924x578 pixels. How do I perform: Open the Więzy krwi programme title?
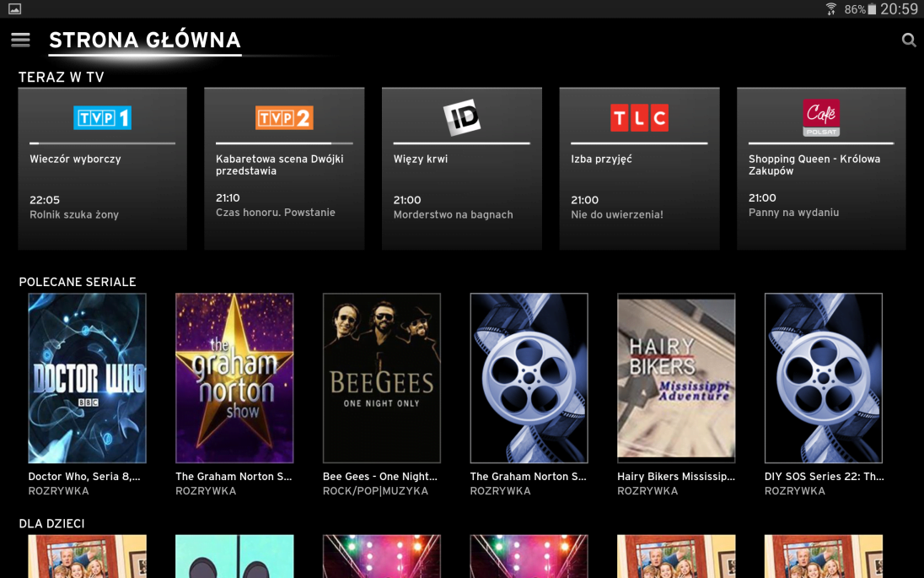point(421,159)
